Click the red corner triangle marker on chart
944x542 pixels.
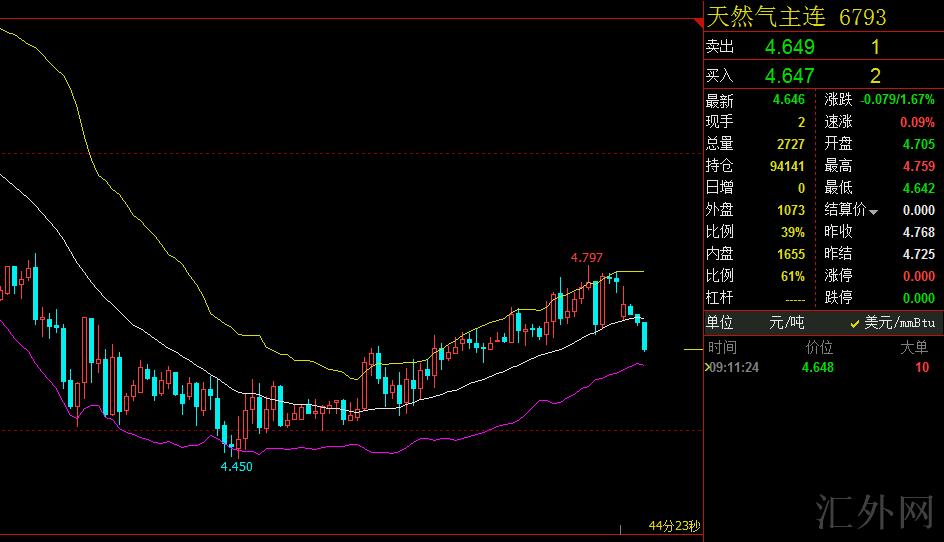(x=699, y=23)
